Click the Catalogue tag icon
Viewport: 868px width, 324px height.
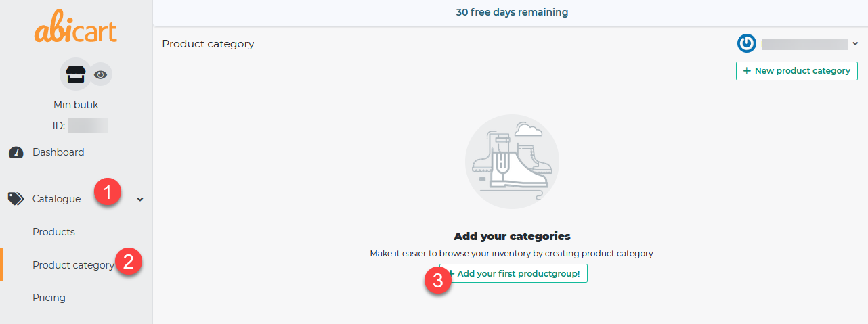(16, 199)
